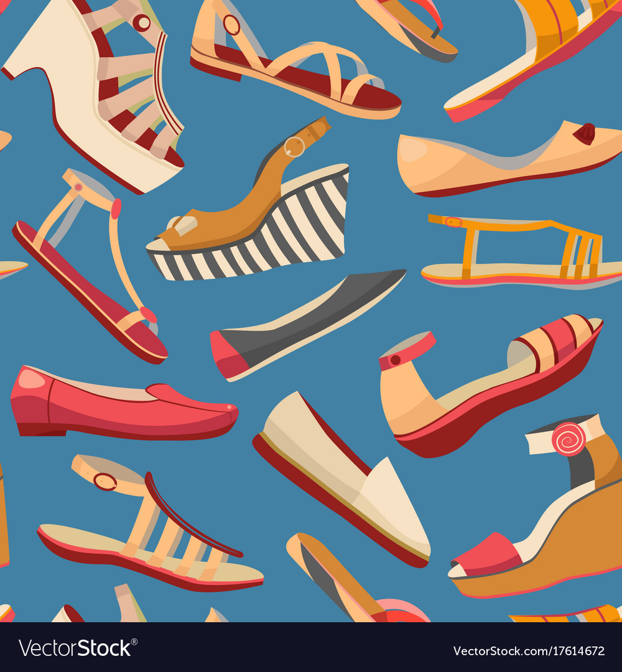622x672 pixels.
Task: Click the striped wedge platform sandal
Action: click(249, 205)
